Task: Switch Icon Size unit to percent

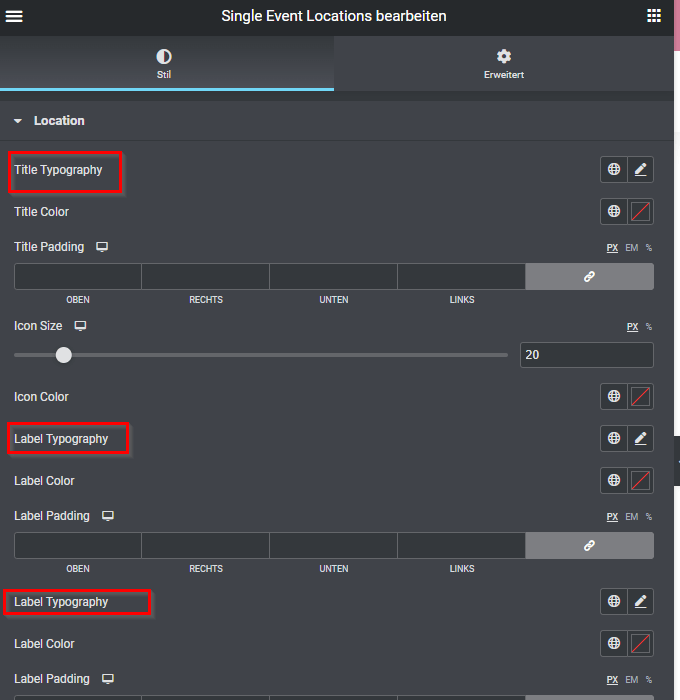Action: [648, 327]
